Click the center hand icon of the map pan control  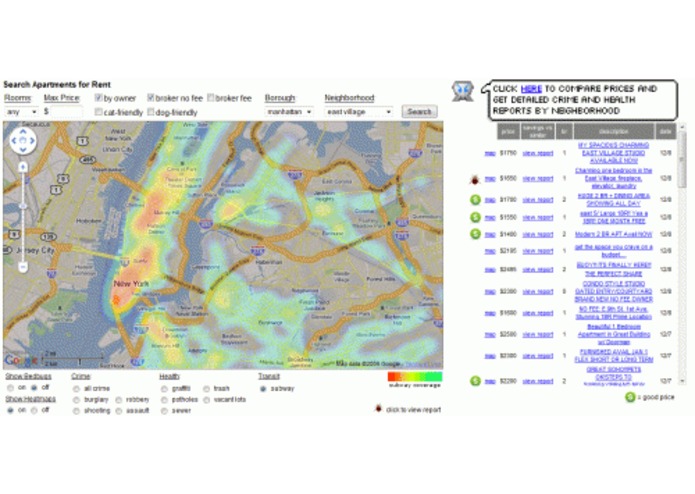point(23,140)
